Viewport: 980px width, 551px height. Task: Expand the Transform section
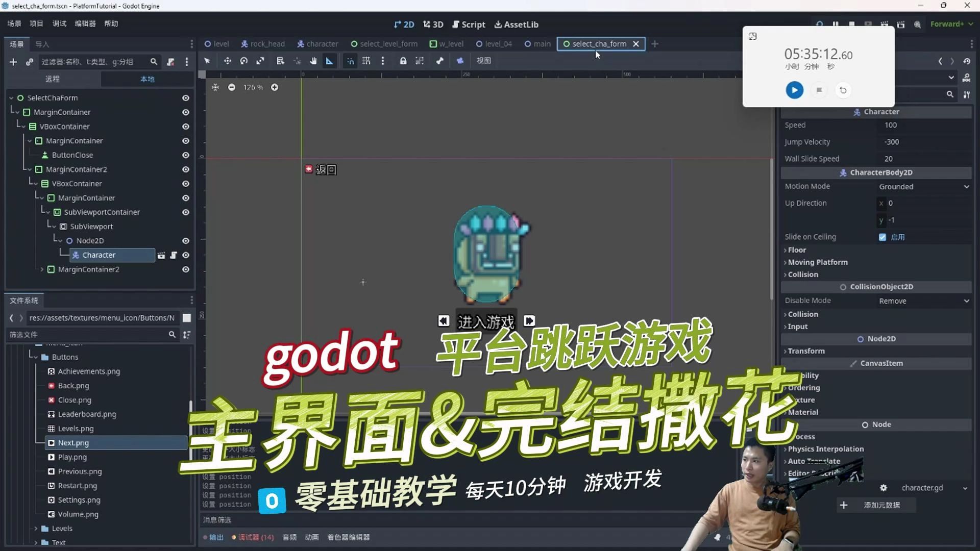coord(805,351)
